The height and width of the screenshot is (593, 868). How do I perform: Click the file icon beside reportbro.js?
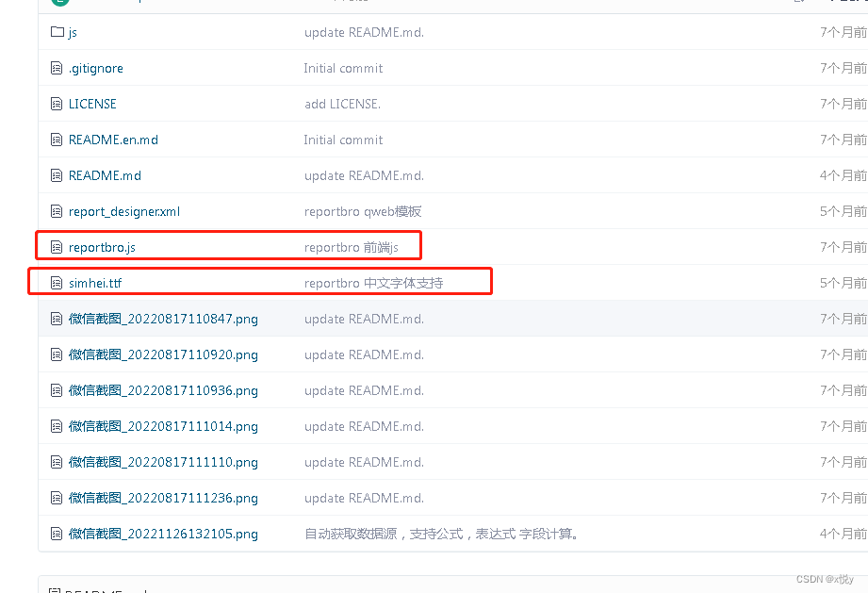tap(57, 247)
